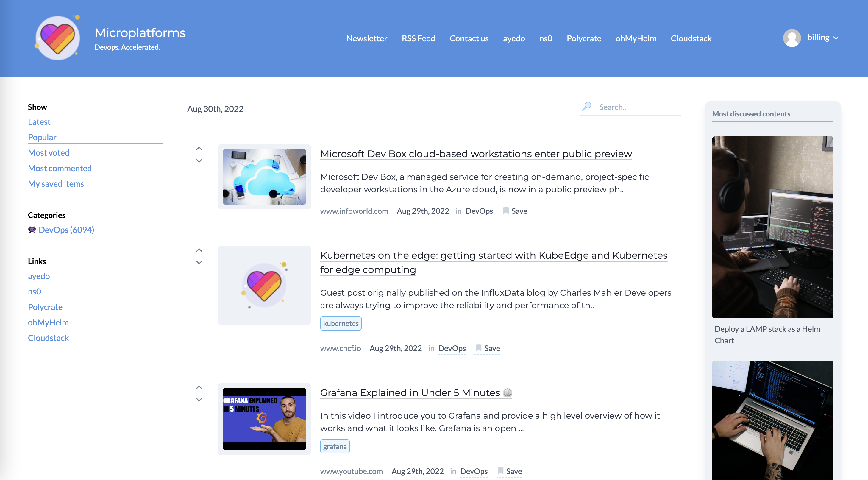Open Cloudstack in the top menu
868x480 pixels.
click(691, 38)
